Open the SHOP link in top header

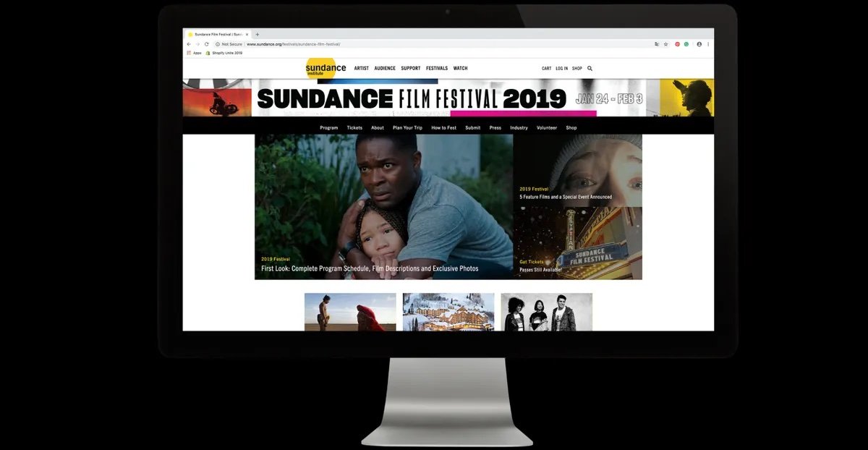577,69
